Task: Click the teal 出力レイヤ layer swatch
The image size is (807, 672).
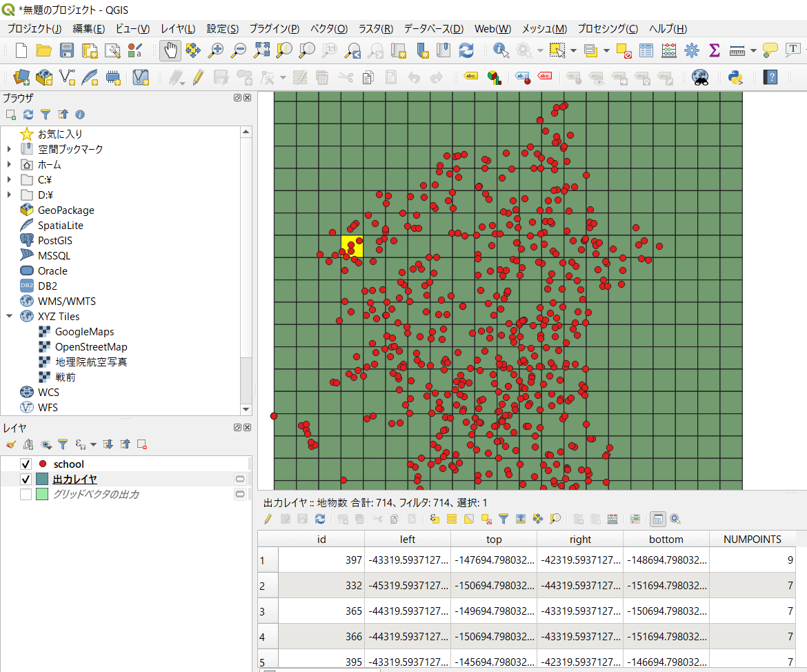Action: point(42,480)
